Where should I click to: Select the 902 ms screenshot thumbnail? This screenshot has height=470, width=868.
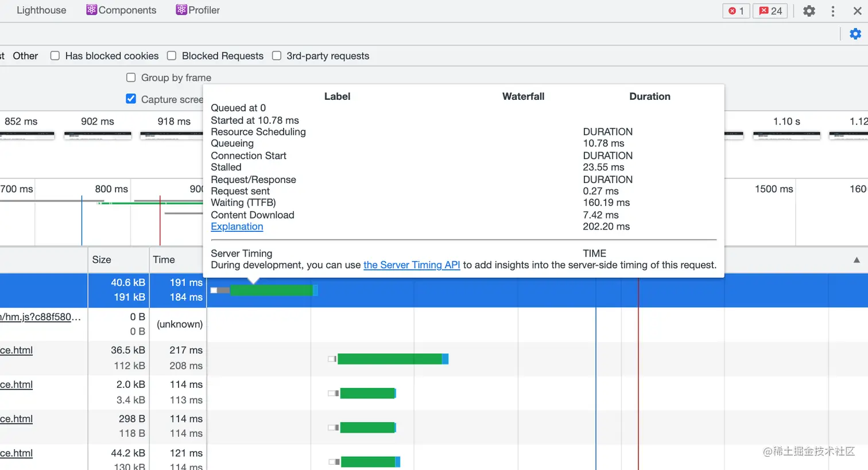(x=98, y=136)
